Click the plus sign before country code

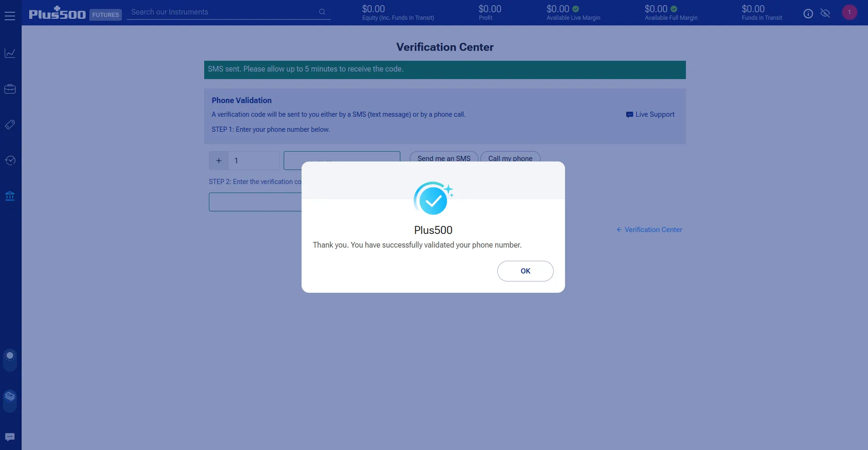(219, 161)
